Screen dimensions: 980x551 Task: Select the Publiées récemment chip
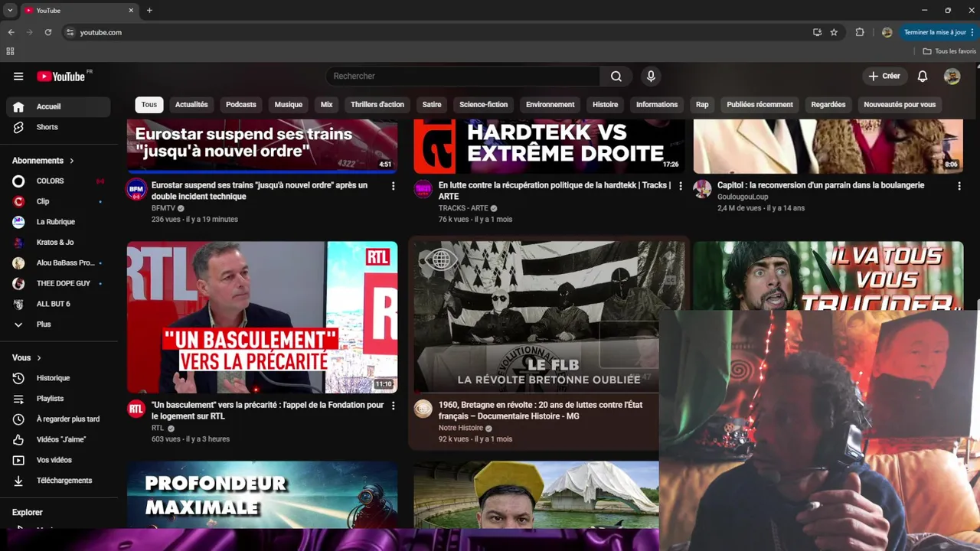pyautogui.click(x=760, y=105)
